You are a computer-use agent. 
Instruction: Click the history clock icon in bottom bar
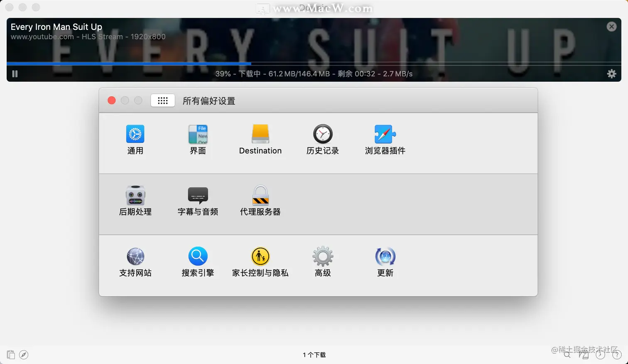pyautogui.click(x=600, y=355)
